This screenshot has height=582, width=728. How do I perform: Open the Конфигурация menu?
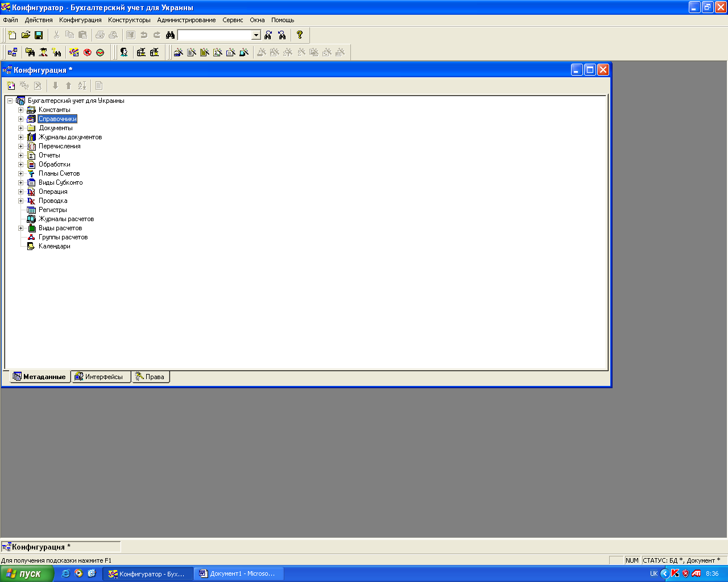coord(80,20)
